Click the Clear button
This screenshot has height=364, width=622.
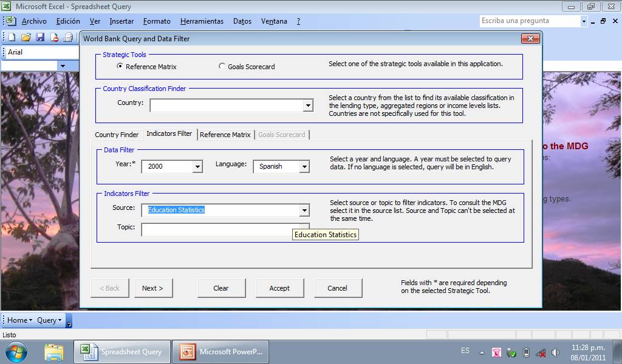221,288
